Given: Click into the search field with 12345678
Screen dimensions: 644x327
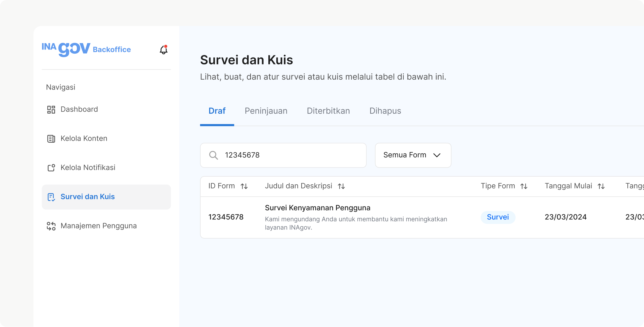Looking at the screenshot, I should coord(290,155).
